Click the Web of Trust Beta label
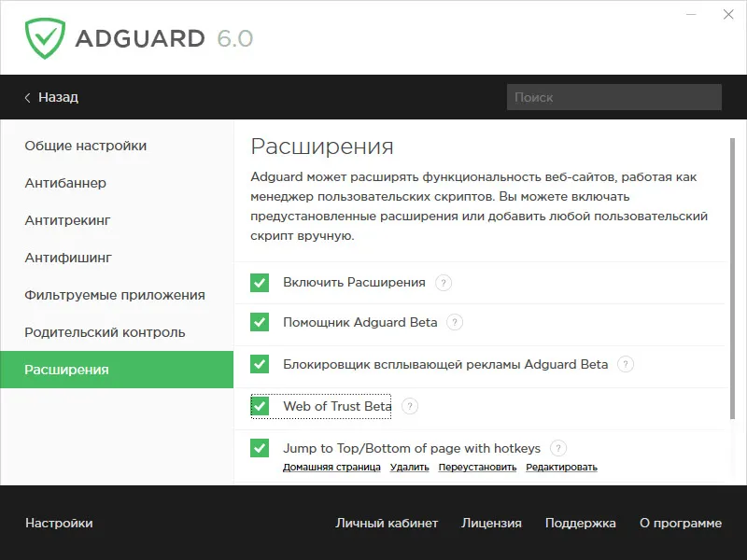This screenshot has width=747, height=560. pyautogui.click(x=337, y=406)
